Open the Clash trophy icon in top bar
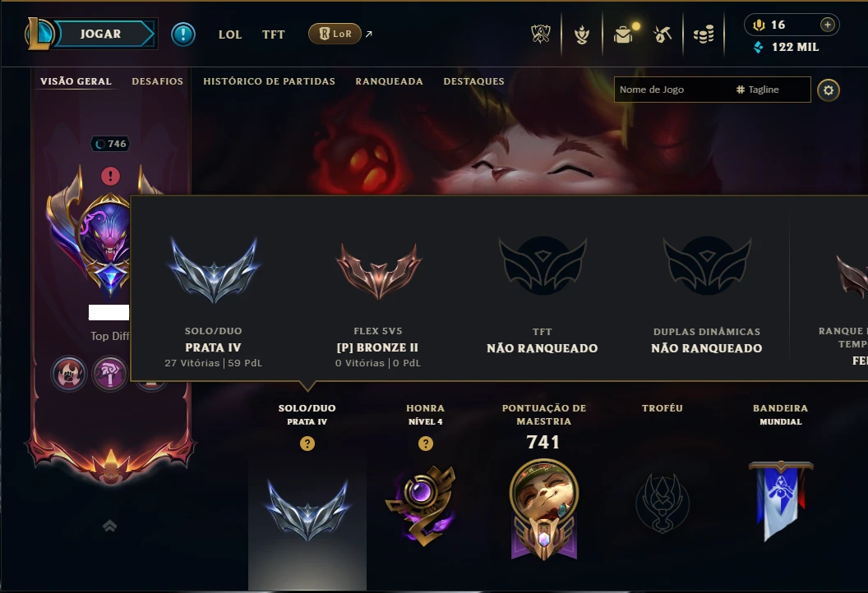This screenshot has height=593, width=868. click(x=540, y=34)
